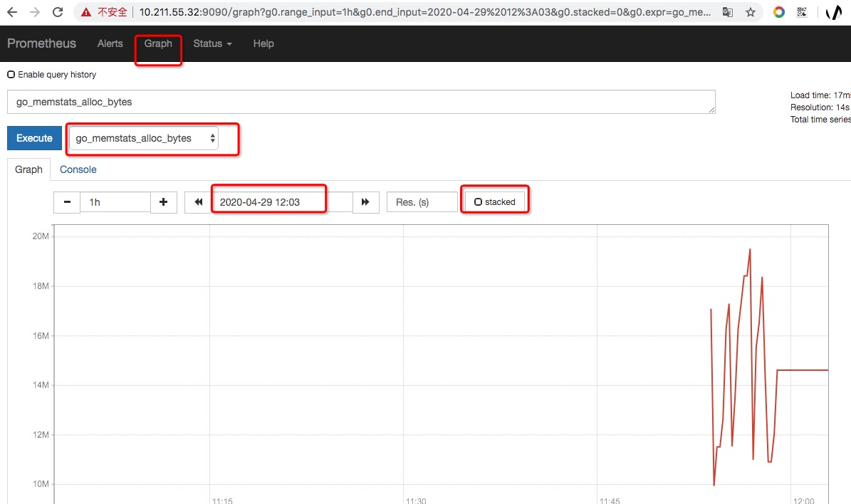The height and width of the screenshot is (504, 851).
Task: Increase the graph time range with the plus button
Action: pos(163,202)
